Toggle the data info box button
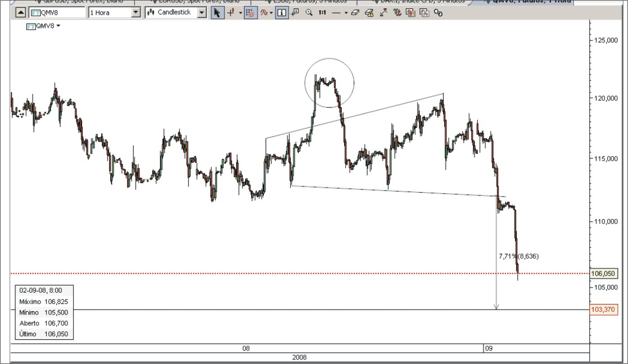Viewport: 628px width, 364px height. point(282,13)
